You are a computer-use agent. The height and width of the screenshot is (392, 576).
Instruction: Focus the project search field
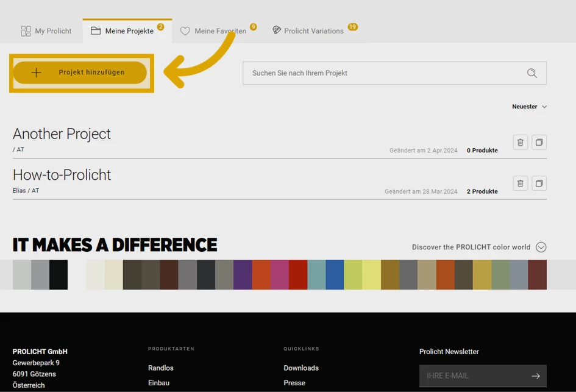pyautogui.click(x=384, y=73)
